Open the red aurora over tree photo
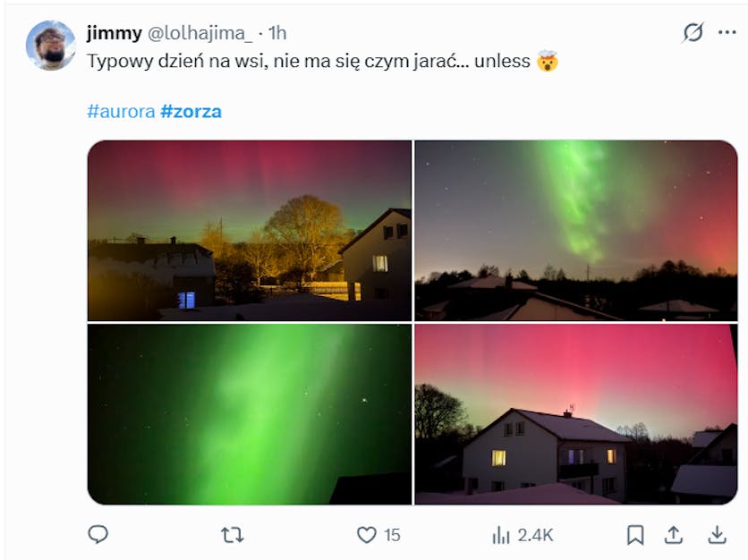This screenshot has height=560, width=748. pos(250,230)
